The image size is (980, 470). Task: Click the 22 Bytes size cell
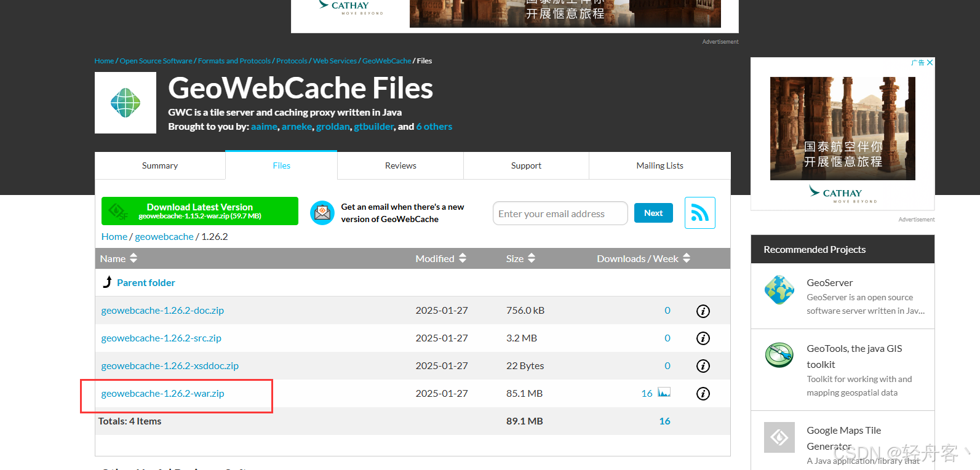click(525, 366)
